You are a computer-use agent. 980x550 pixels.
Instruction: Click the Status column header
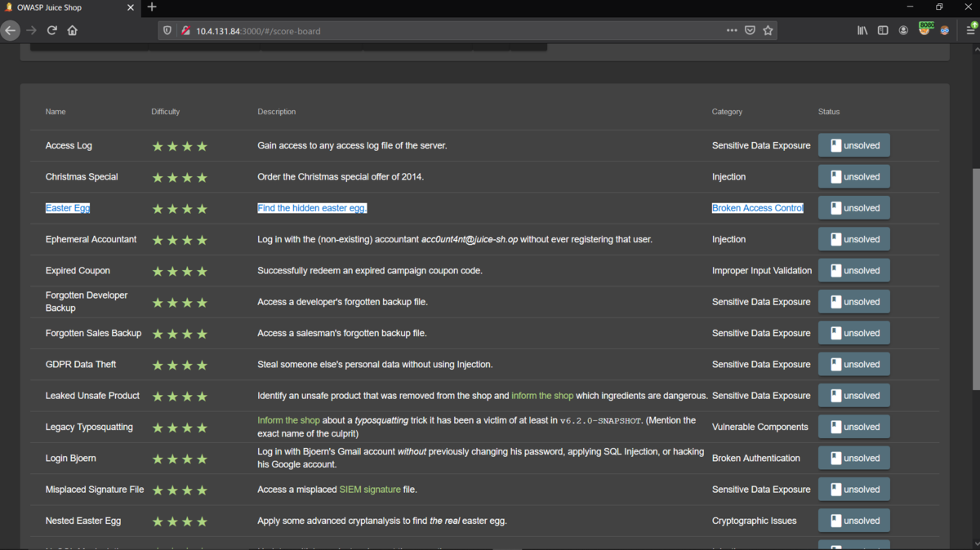point(829,112)
